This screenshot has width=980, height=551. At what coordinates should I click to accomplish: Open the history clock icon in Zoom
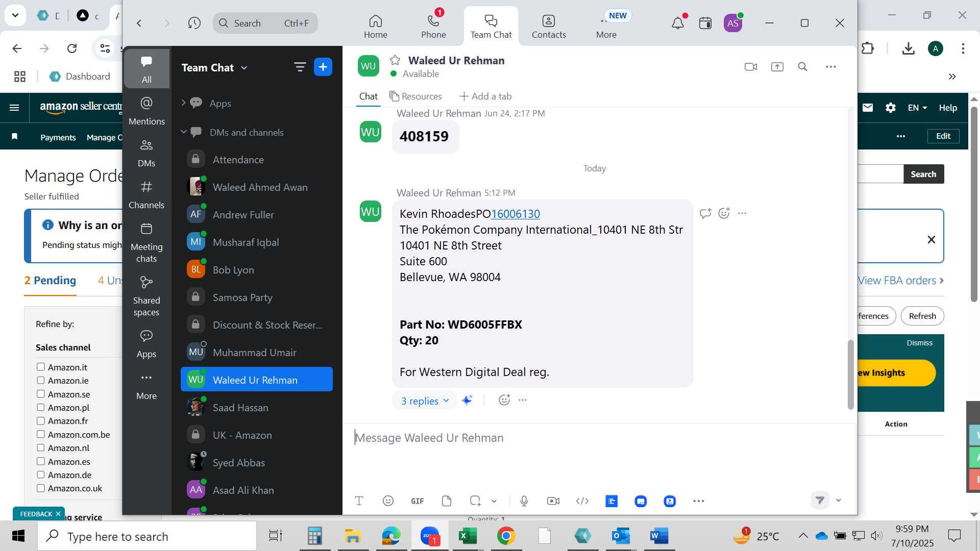194,23
